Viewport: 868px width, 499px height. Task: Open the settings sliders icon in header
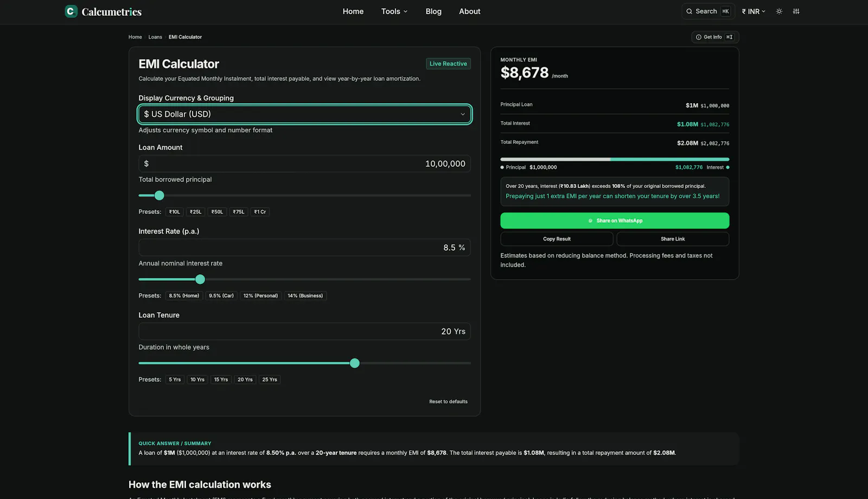[x=796, y=11]
